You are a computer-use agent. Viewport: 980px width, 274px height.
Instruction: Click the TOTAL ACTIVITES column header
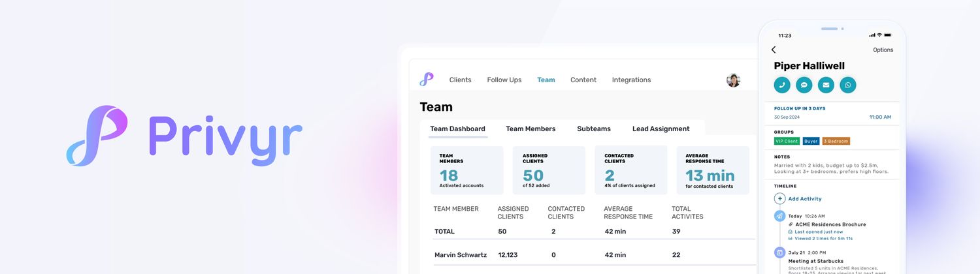pyautogui.click(x=687, y=213)
